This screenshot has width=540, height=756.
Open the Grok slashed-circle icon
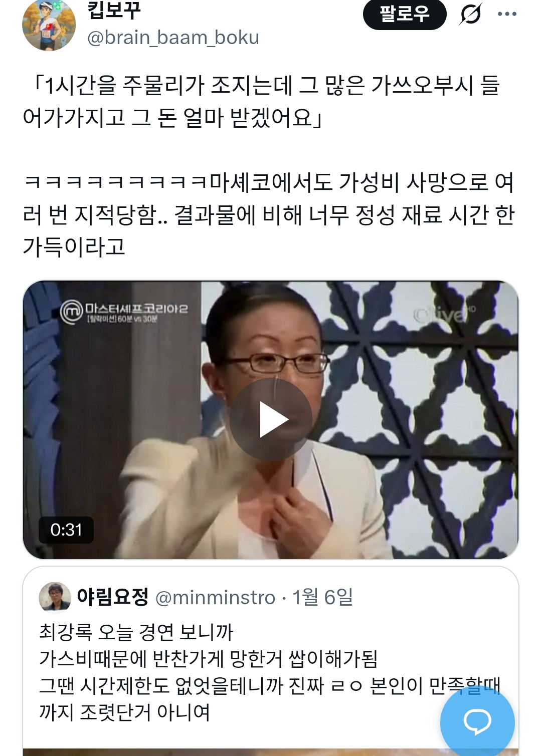[471, 14]
